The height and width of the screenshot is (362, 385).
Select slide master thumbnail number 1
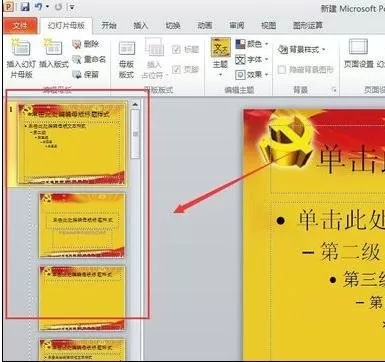pos(72,143)
